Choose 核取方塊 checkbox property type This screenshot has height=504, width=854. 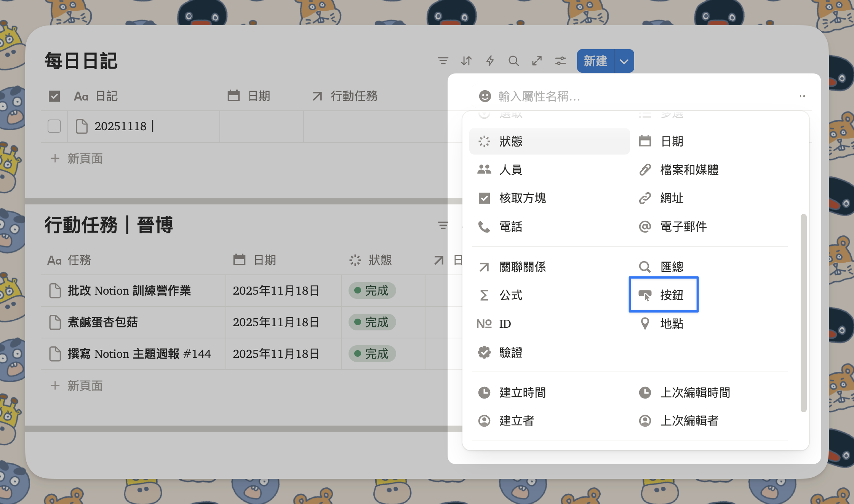click(523, 198)
